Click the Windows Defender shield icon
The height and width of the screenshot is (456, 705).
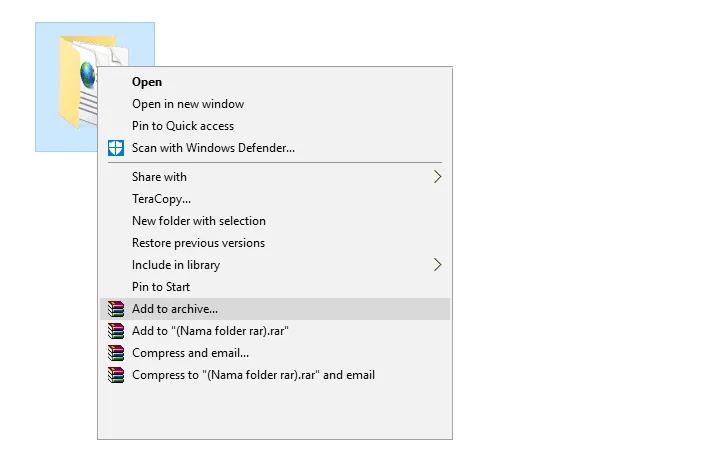116,148
